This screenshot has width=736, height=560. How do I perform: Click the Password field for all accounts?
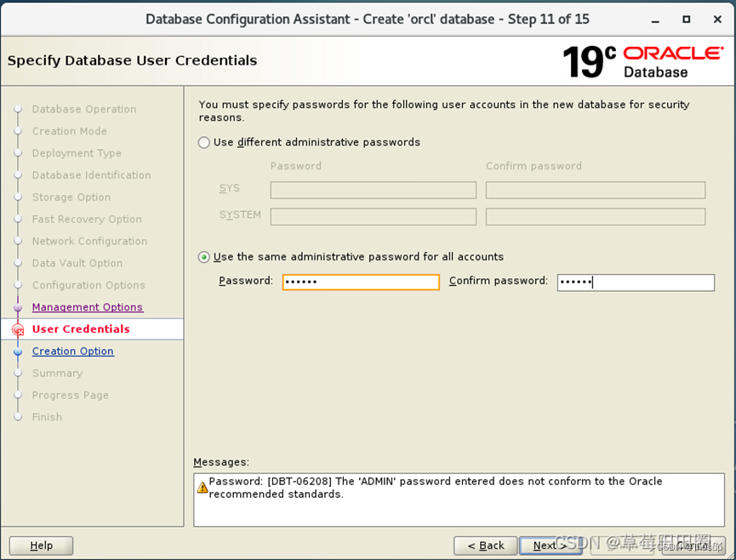[361, 282]
